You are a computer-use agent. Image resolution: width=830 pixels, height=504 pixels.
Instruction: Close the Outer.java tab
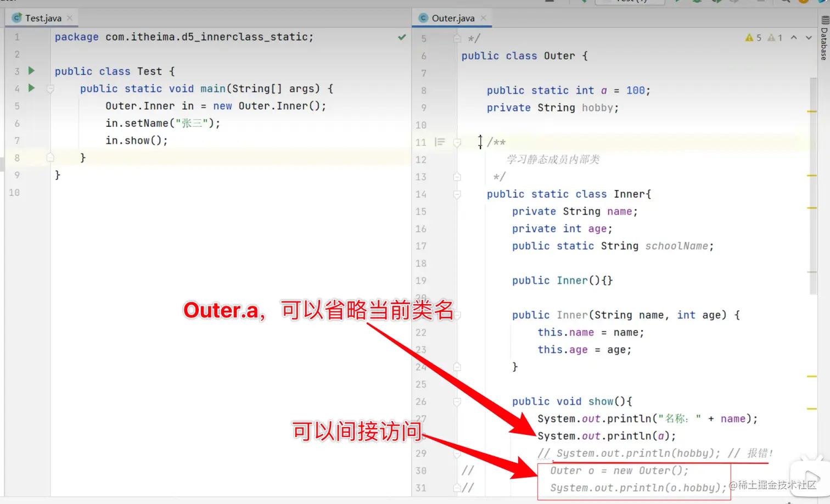pyautogui.click(x=484, y=18)
